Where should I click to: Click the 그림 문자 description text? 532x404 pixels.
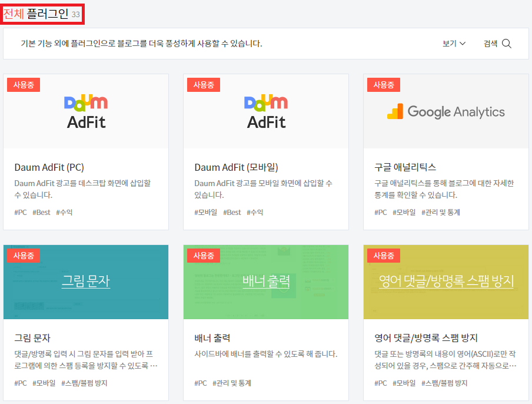pos(86,360)
